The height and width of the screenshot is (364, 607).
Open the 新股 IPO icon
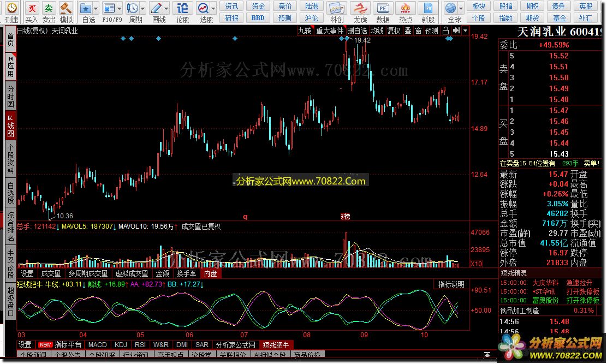pos(428,8)
